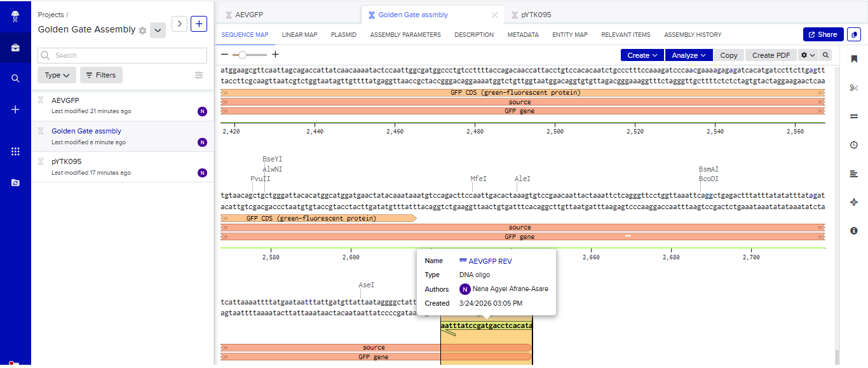Open the Assembly History tab
The height and width of the screenshot is (368, 868).
(x=693, y=35)
